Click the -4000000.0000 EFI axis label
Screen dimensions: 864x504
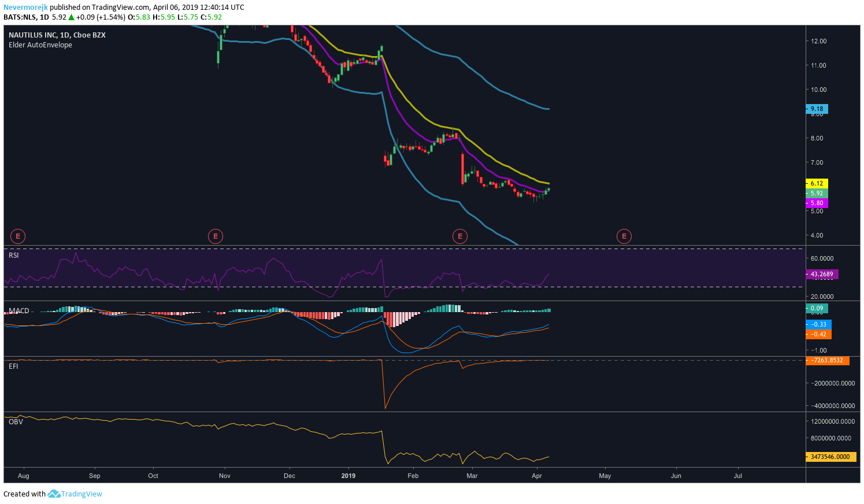[833, 406]
